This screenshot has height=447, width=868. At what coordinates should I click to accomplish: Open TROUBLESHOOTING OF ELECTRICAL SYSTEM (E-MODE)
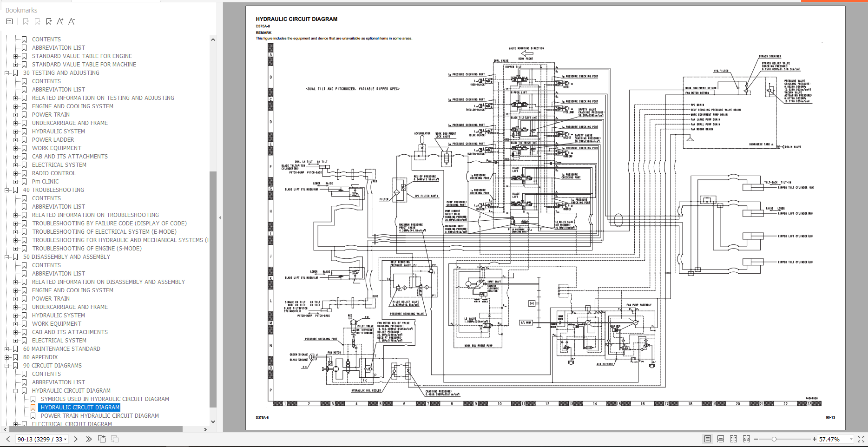tap(105, 232)
